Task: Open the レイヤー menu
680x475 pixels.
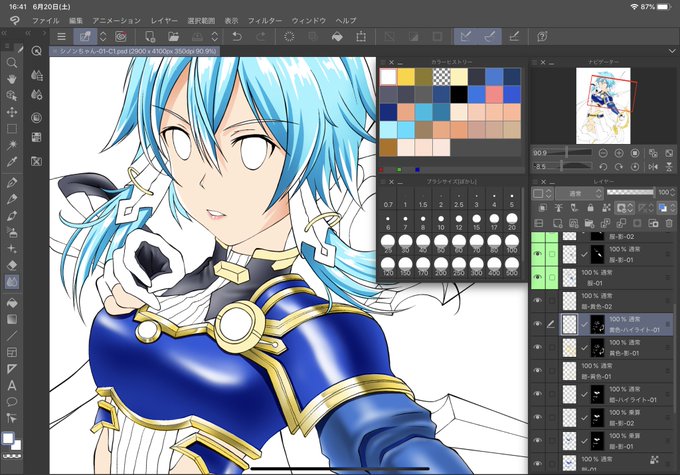Action: 164,20
